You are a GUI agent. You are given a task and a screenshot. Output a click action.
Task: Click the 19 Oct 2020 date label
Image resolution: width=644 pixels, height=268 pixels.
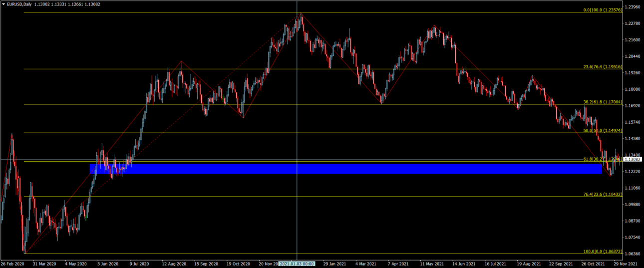coord(238,264)
